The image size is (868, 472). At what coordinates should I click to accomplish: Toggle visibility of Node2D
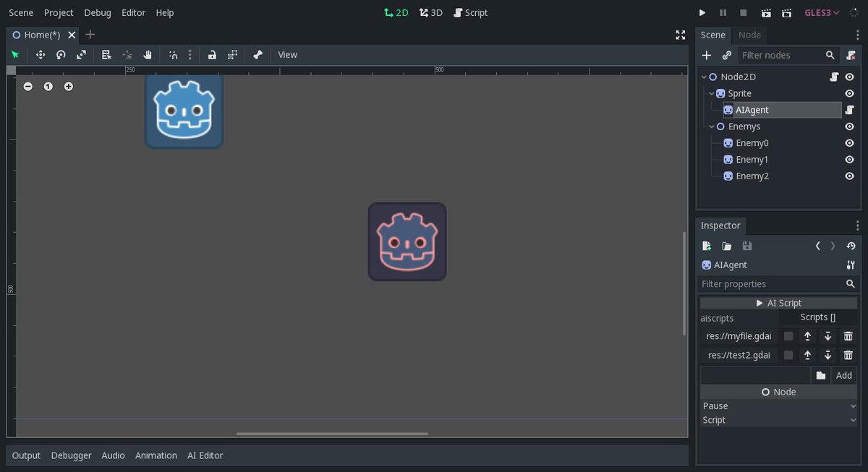tap(850, 77)
